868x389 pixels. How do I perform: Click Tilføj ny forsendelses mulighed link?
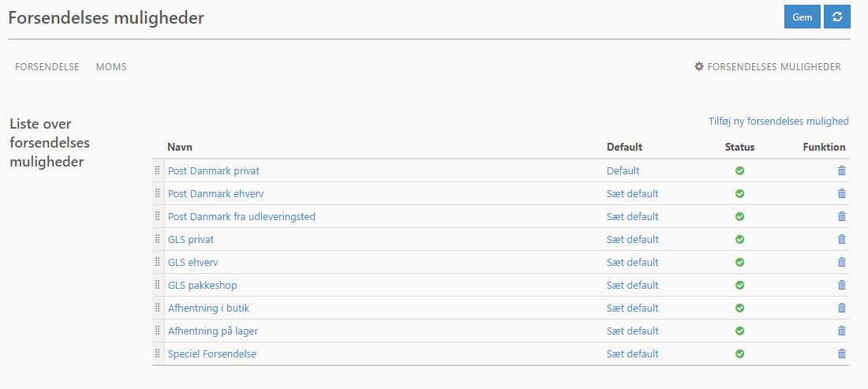pos(778,122)
